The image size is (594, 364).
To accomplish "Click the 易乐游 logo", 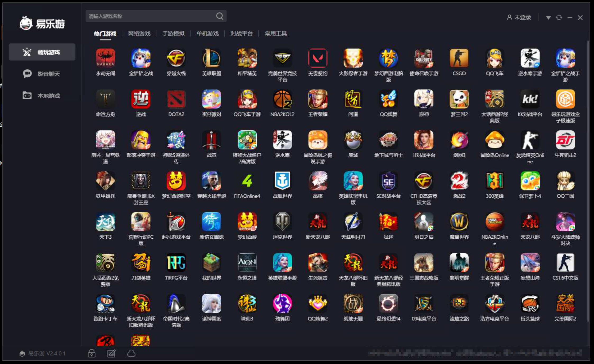I will click(42, 23).
